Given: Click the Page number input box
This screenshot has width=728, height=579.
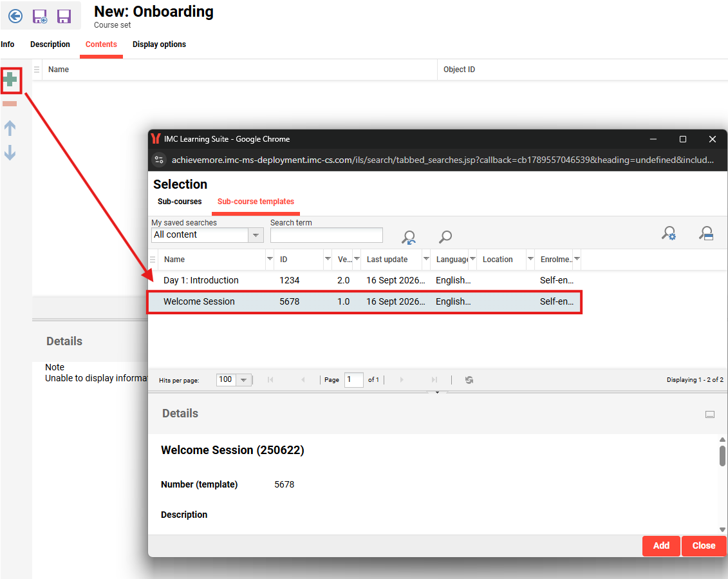Looking at the screenshot, I should click(354, 379).
